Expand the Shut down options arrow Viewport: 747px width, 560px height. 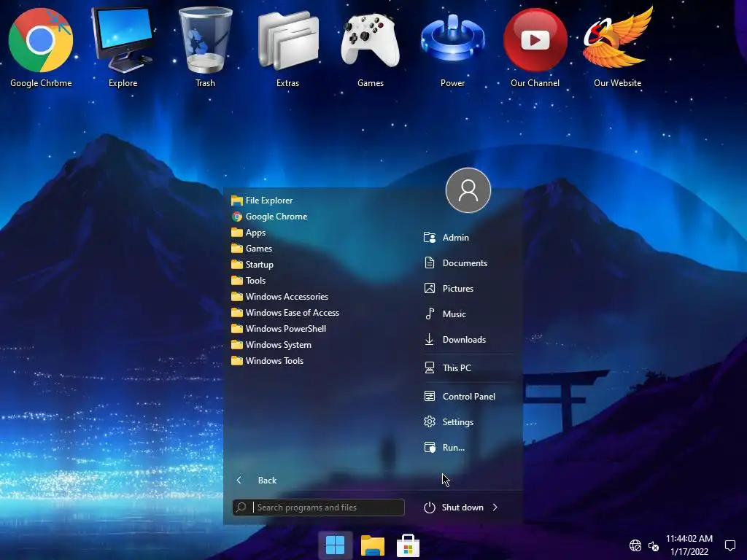(x=495, y=507)
